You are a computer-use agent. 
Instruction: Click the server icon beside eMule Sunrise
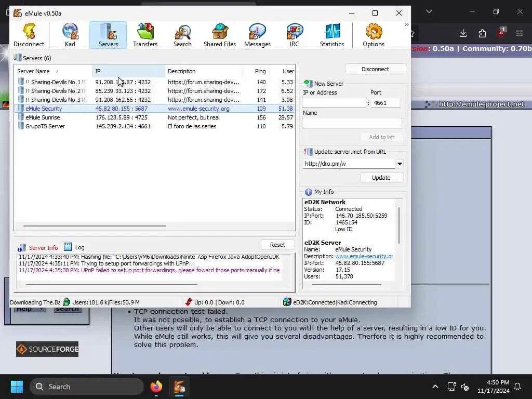tap(21, 117)
